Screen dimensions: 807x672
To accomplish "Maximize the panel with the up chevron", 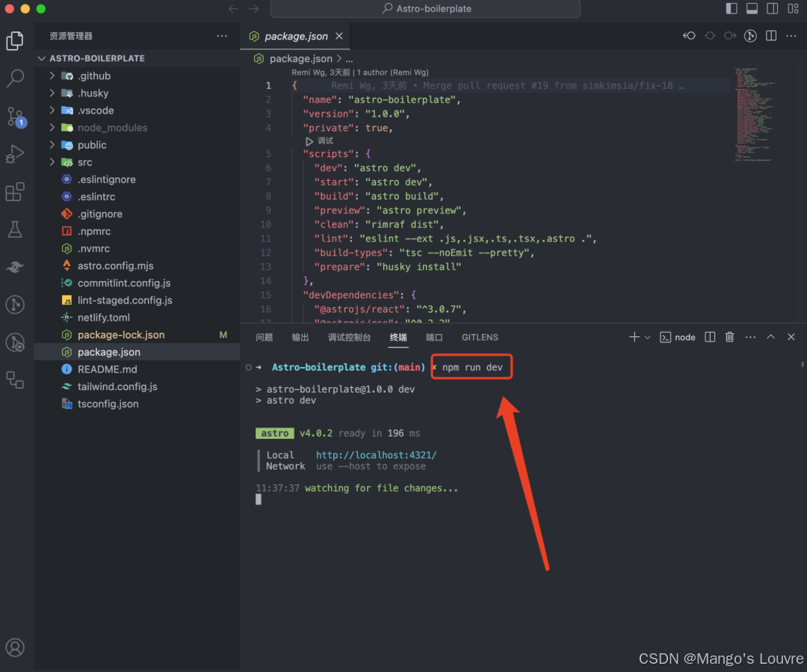I will click(x=771, y=337).
